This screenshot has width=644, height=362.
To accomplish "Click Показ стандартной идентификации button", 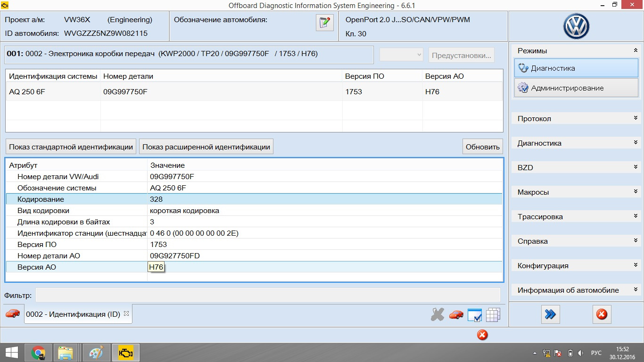I will [x=71, y=147].
